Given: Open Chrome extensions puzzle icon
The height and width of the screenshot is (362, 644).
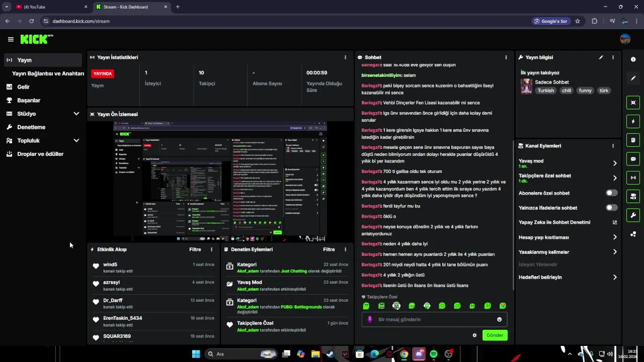Looking at the screenshot, I should click(595, 21).
